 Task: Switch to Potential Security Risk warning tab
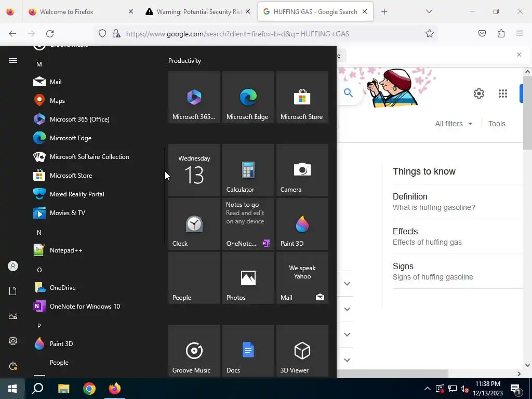[x=198, y=11]
